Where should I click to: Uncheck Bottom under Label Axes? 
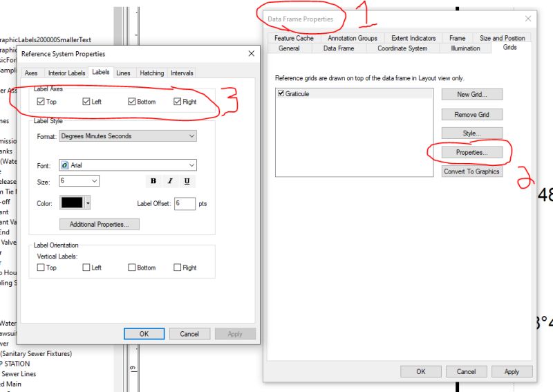pyautogui.click(x=131, y=102)
